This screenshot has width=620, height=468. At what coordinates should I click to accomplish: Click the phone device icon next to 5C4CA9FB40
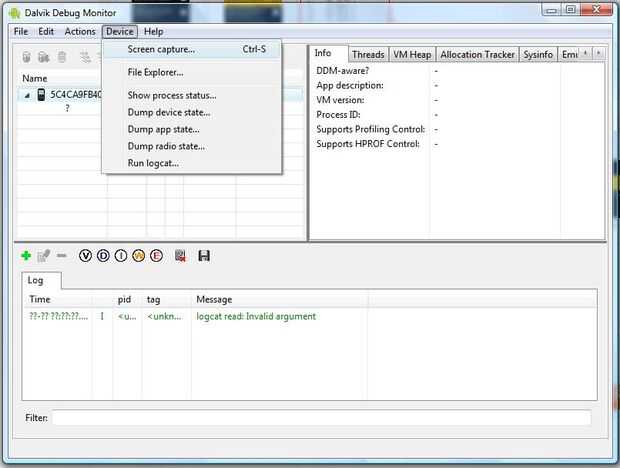[x=41, y=95]
